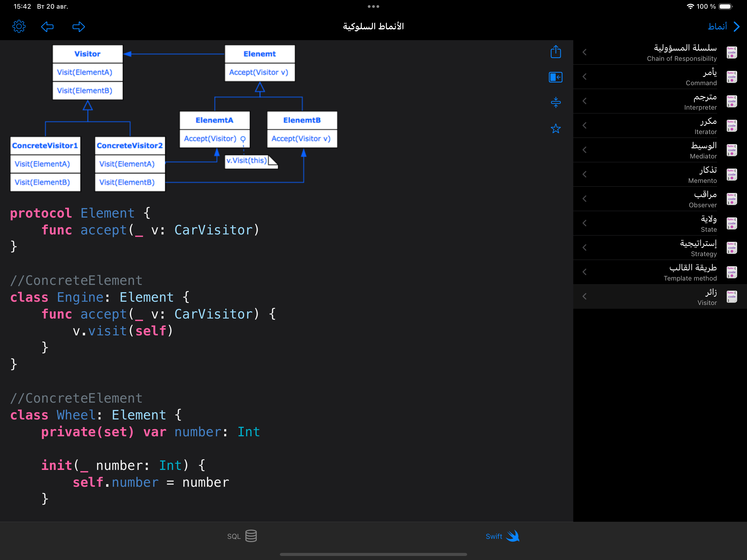
Task: Switch to the Swift tab
Action: click(x=502, y=536)
